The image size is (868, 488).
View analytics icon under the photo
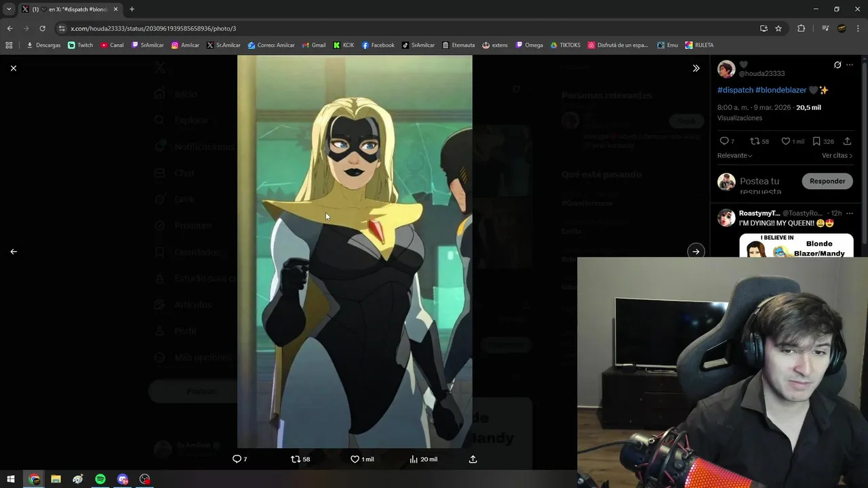click(x=414, y=459)
